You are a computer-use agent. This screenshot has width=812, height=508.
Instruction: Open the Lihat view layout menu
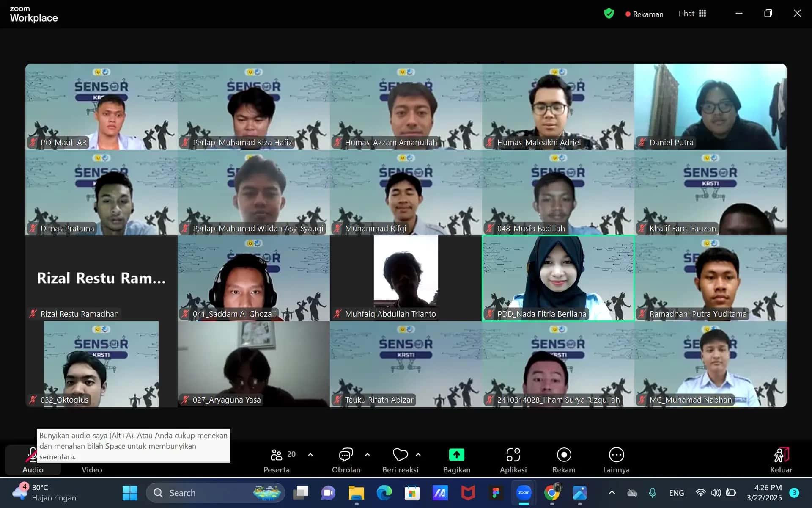tap(692, 14)
